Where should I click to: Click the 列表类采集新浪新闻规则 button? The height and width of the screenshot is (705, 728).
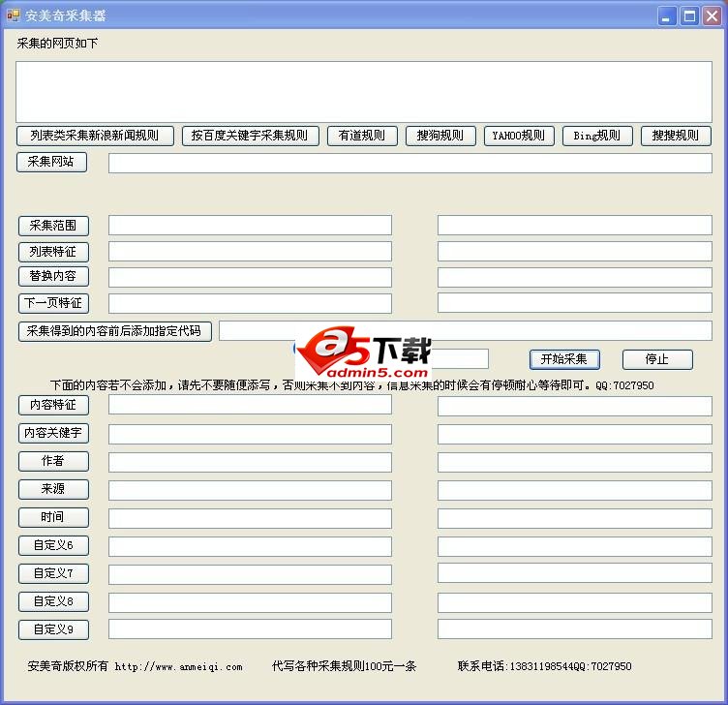[95, 137]
